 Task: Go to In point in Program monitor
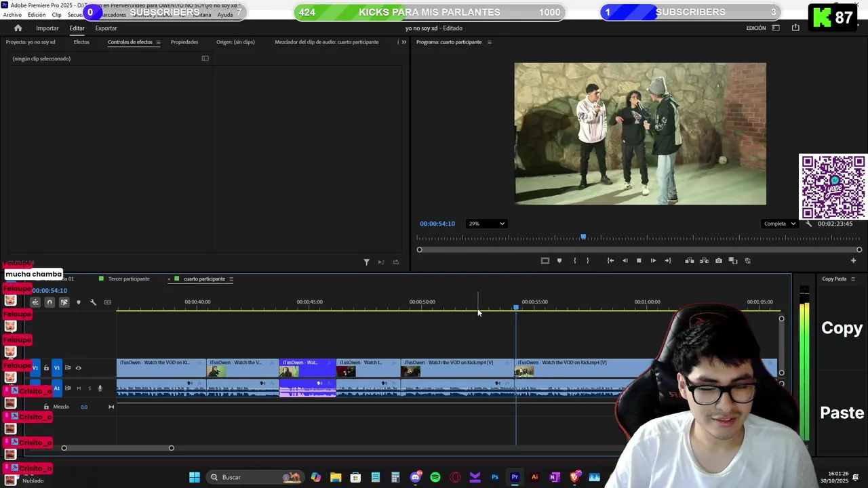point(610,261)
